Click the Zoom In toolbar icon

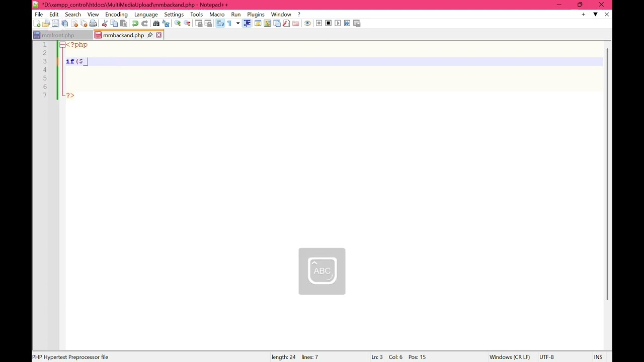click(177, 23)
